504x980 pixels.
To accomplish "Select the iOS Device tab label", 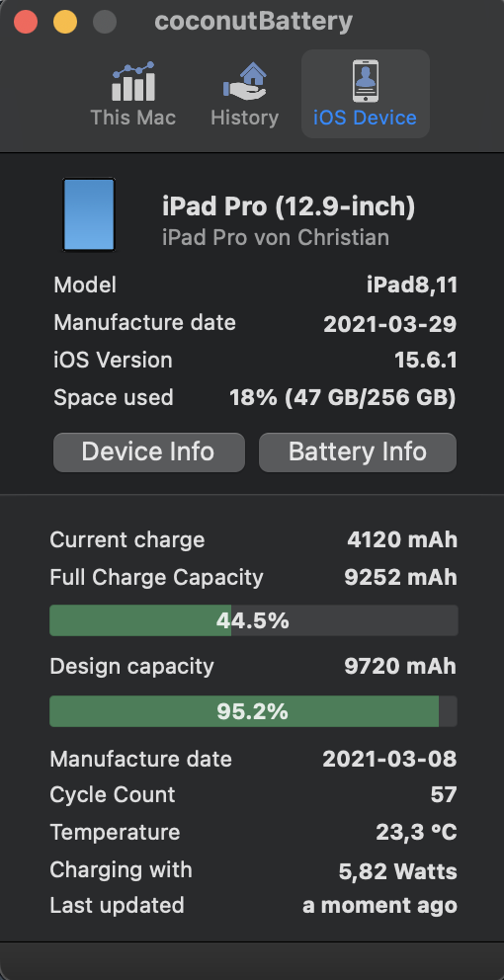I will [366, 118].
